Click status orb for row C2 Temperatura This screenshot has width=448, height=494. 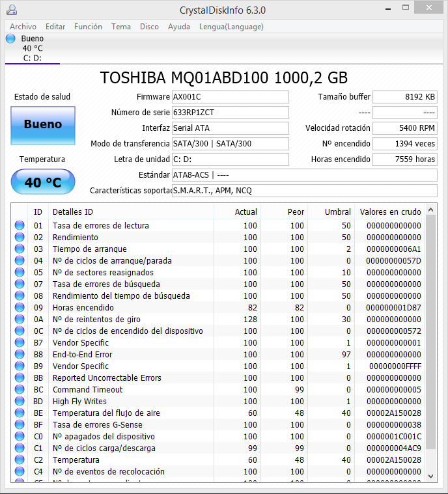pos(20,460)
